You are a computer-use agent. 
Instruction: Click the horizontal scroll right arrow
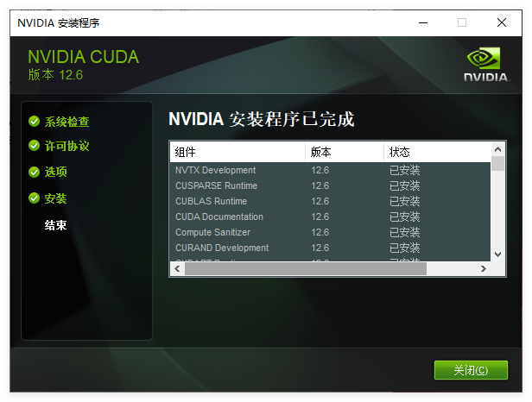[484, 269]
